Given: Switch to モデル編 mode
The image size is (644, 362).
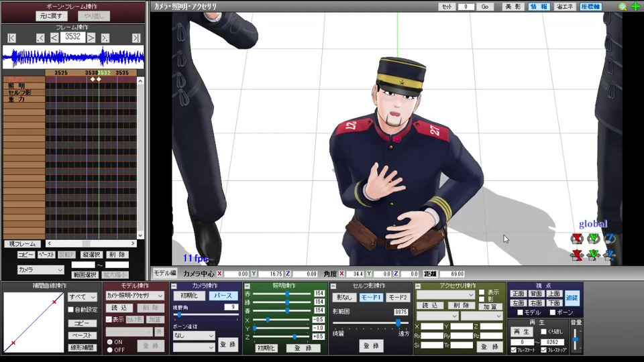Looking at the screenshot, I should point(165,273).
